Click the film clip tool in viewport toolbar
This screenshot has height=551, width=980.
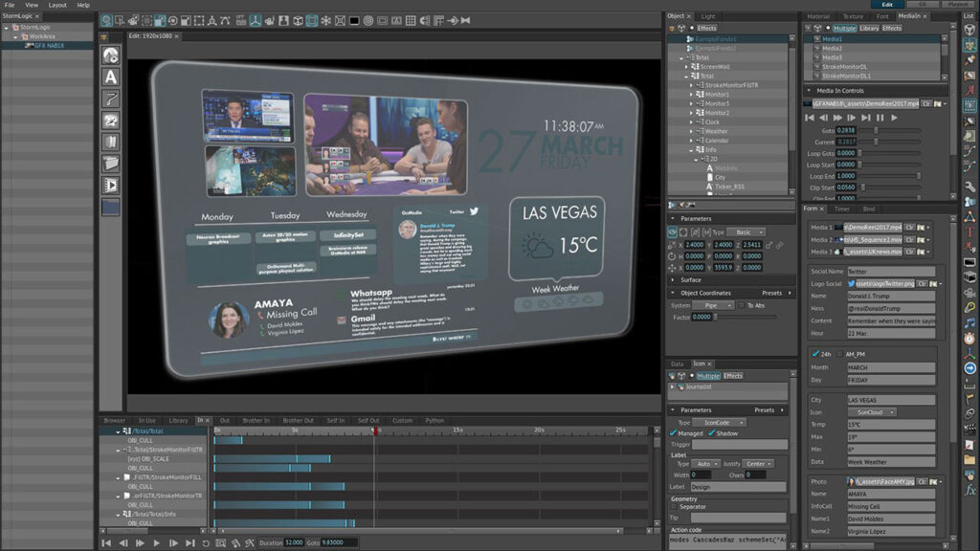tap(111, 185)
